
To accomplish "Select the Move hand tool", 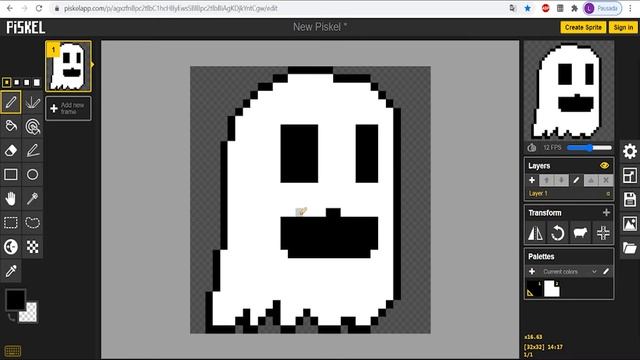I will (11, 199).
